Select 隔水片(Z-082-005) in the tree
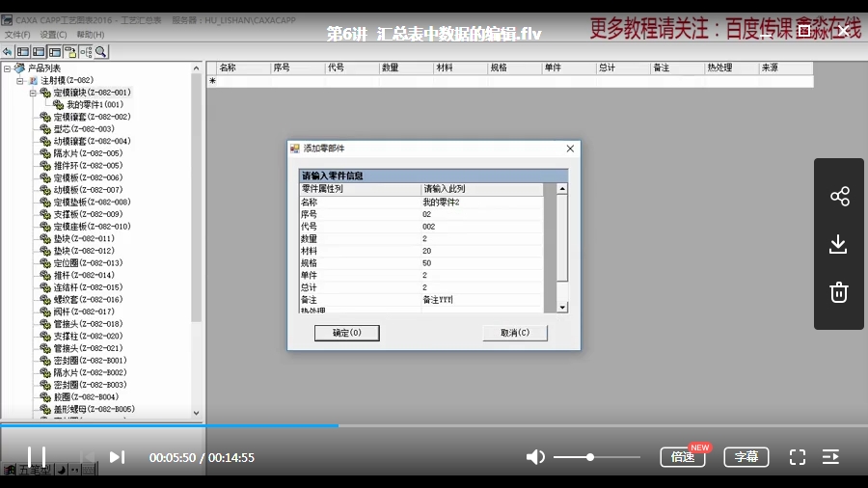 pos(88,153)
